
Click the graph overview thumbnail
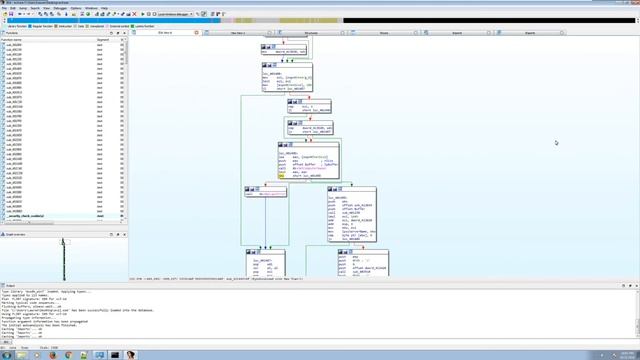click(64, 260)
